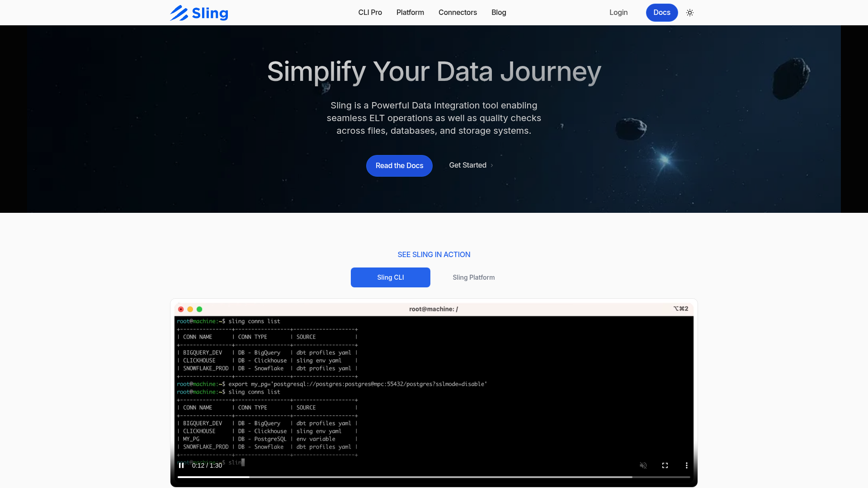Switch to the Sling Platform tab
The width and height of the screenshot is (868, 488).
click(x=473, y=277)
